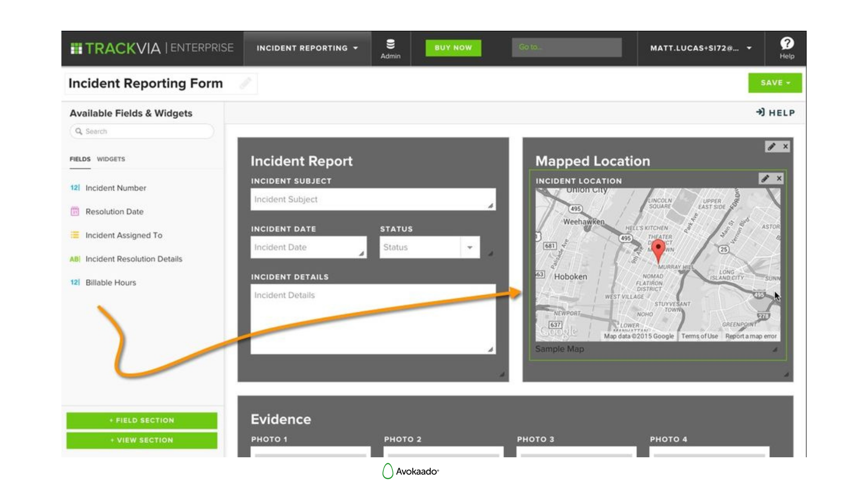Open the Incident Reporting app switcher
Image resolution: width=868 pixels, height=488 pixels.
tap(307, 48)
